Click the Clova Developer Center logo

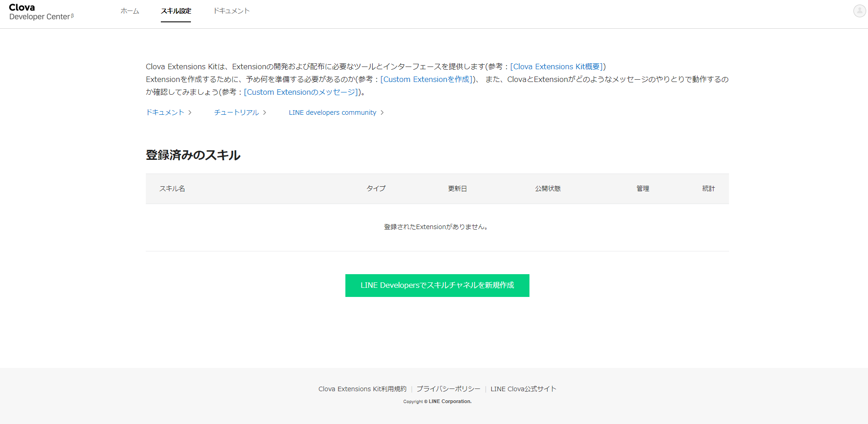41,12
